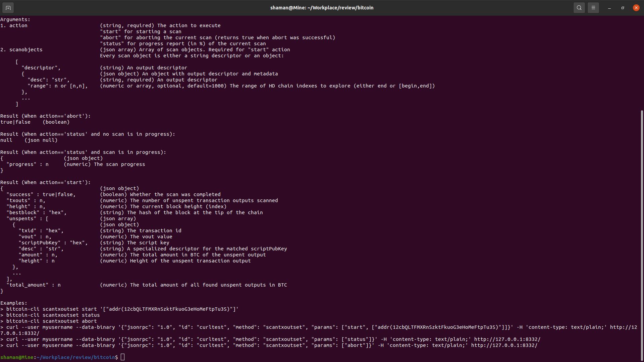Screen dimensions: 644x362
Task: Click the blinking terminal cursor
Action: point(122,357)
